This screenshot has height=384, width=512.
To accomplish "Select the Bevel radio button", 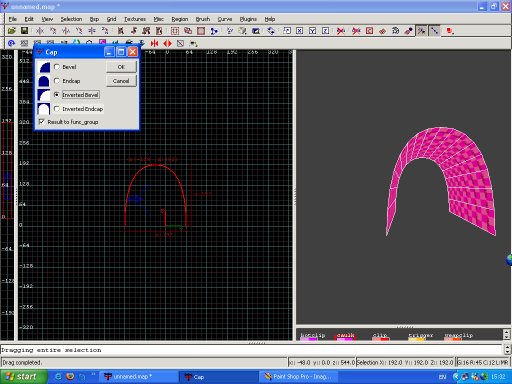I will point(57,67).
